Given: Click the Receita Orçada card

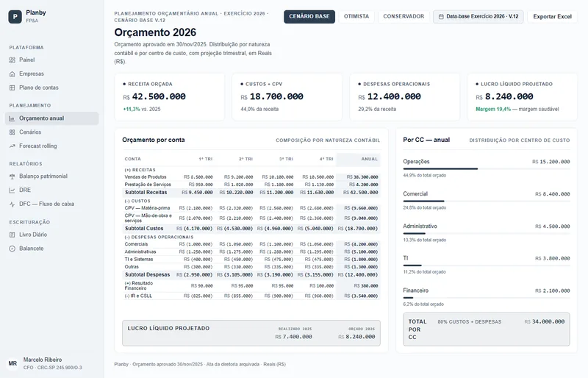Looking at the screenshot, I should coord(170,97).
